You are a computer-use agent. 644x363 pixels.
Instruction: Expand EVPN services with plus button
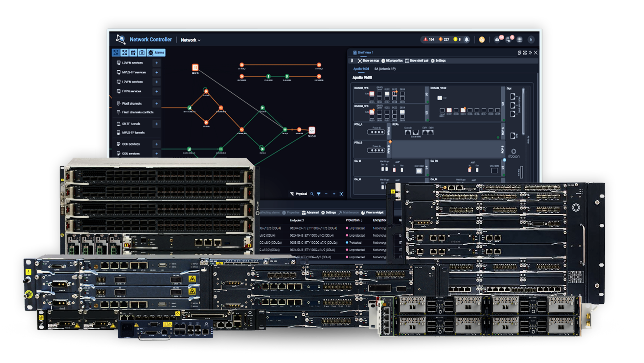pyautogui.click(x=157, y=91)
